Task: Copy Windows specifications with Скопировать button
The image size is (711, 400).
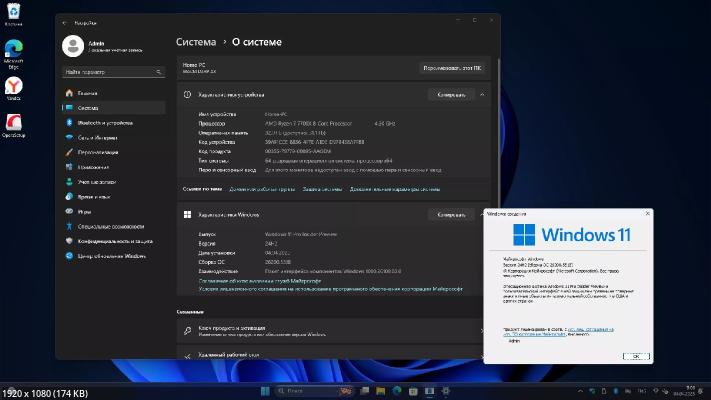Action: point(451,215)
